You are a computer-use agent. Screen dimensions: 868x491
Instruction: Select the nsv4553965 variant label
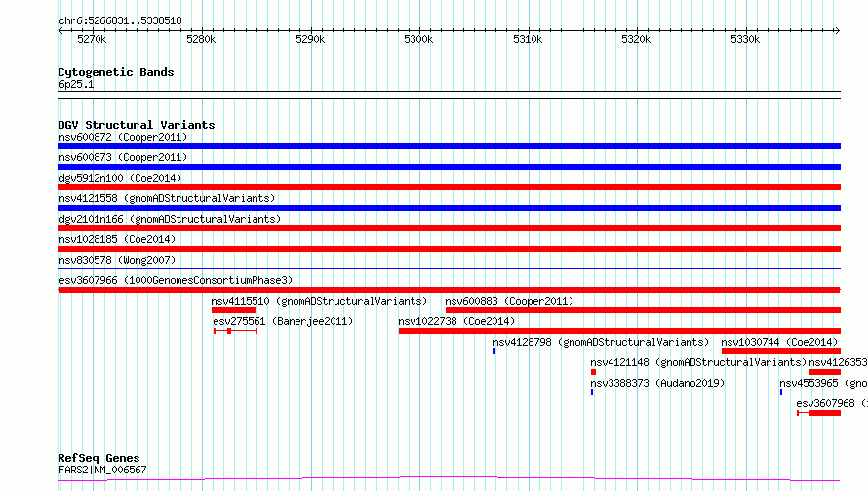pyautogui.click(x=824, y=383)
